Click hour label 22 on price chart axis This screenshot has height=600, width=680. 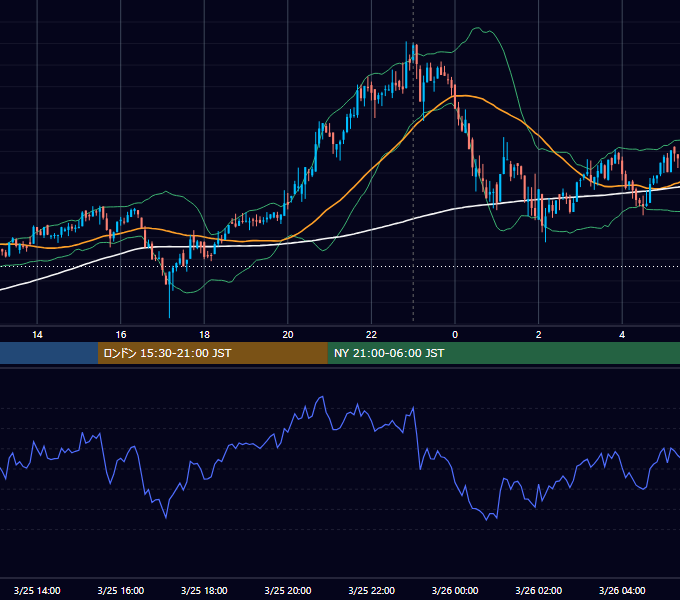click(x=371, y=335)
